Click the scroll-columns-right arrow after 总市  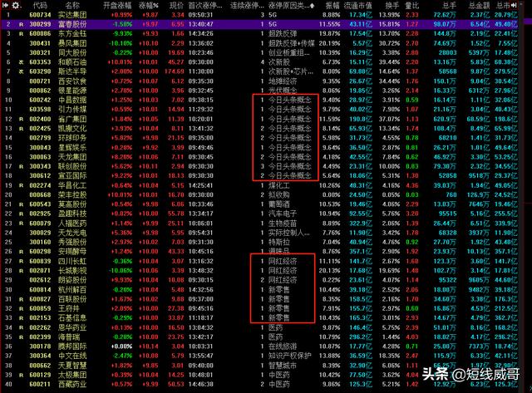(514, 6)
